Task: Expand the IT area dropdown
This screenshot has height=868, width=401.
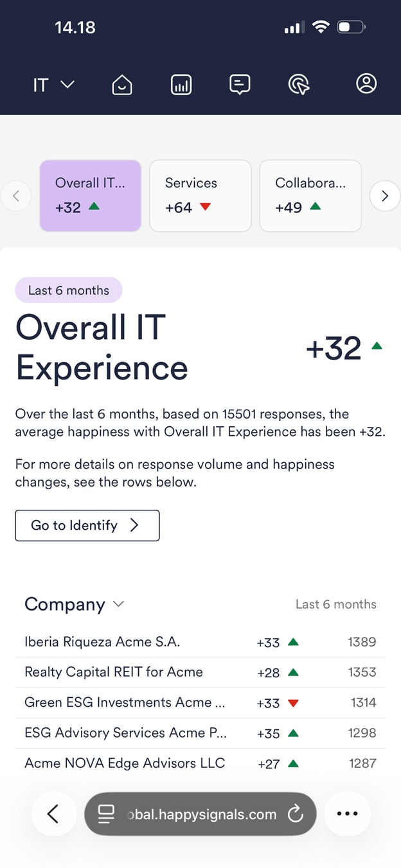Action: click(54, 85)
